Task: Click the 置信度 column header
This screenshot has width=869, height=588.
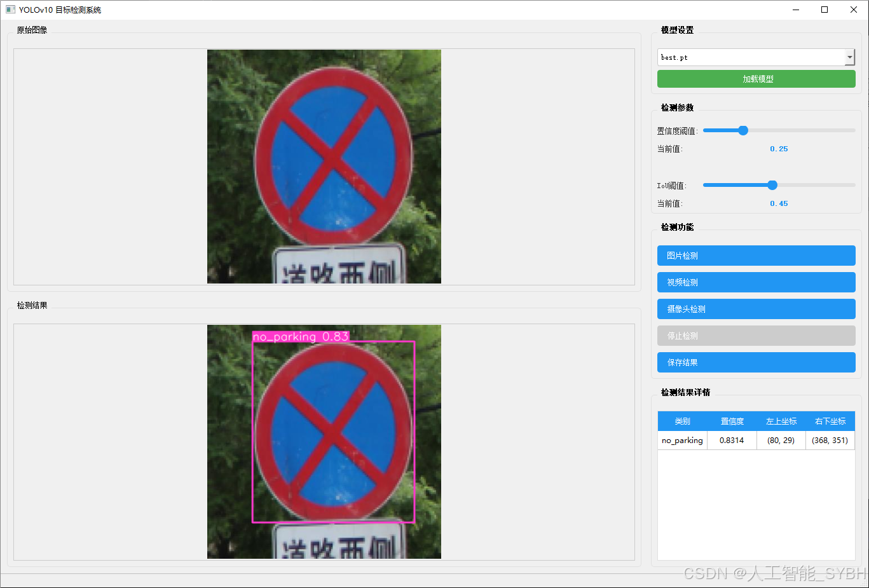Action: (732, 421)
